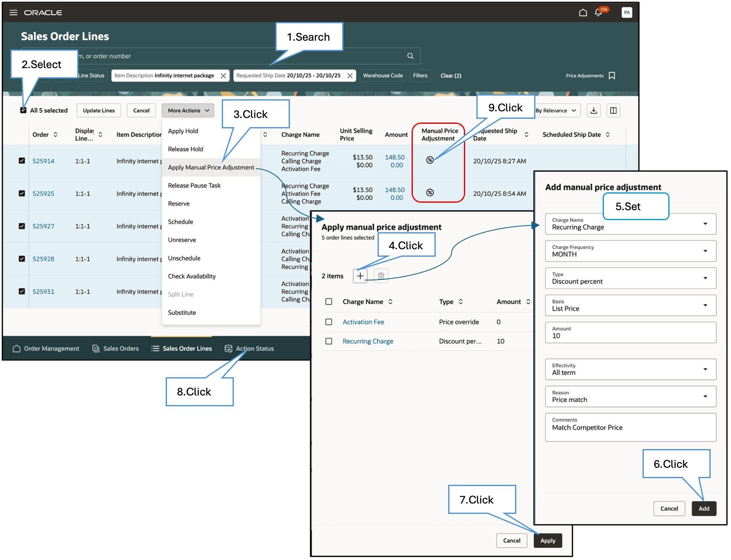Image resolution: width=731 pixels, height=560 pixels.
Task: Open the navigation hamburger menu
Action: [13, 12]
